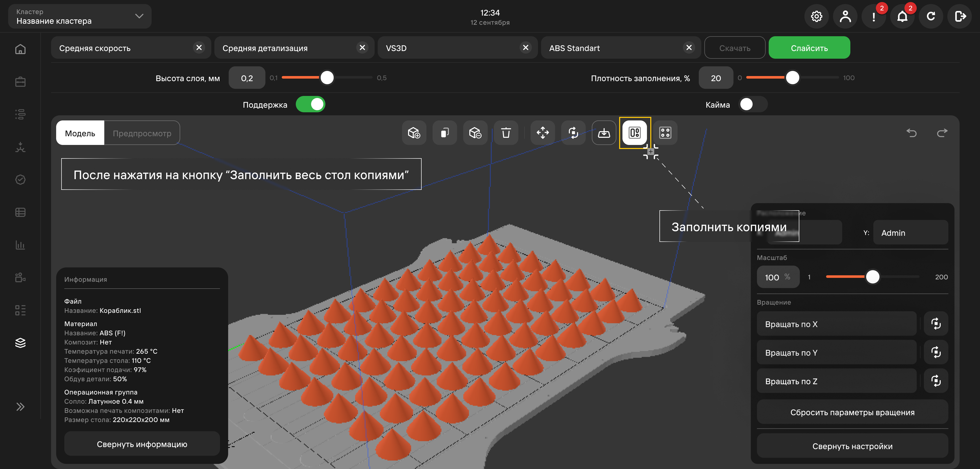Open the Средняя скорость selector

131,47
